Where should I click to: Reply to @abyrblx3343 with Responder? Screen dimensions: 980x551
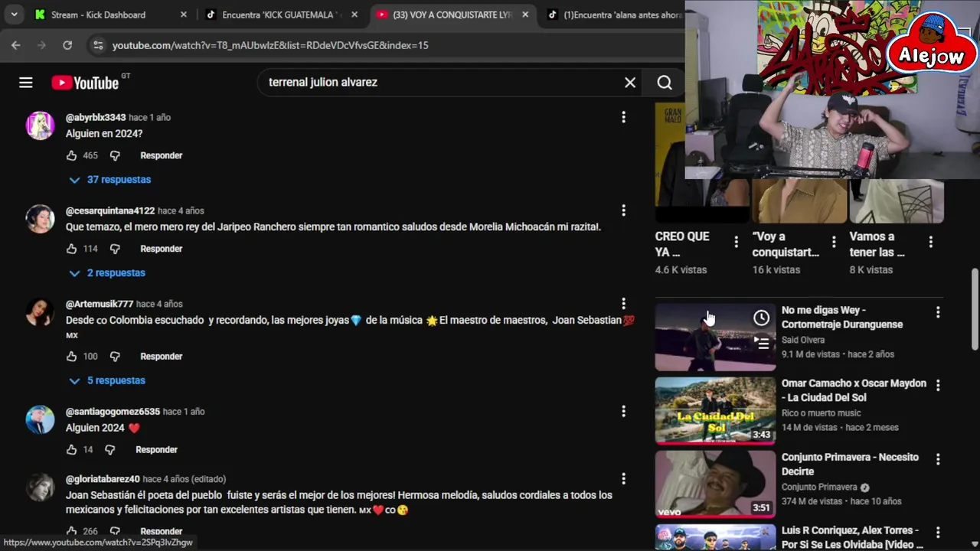[162, 155]
